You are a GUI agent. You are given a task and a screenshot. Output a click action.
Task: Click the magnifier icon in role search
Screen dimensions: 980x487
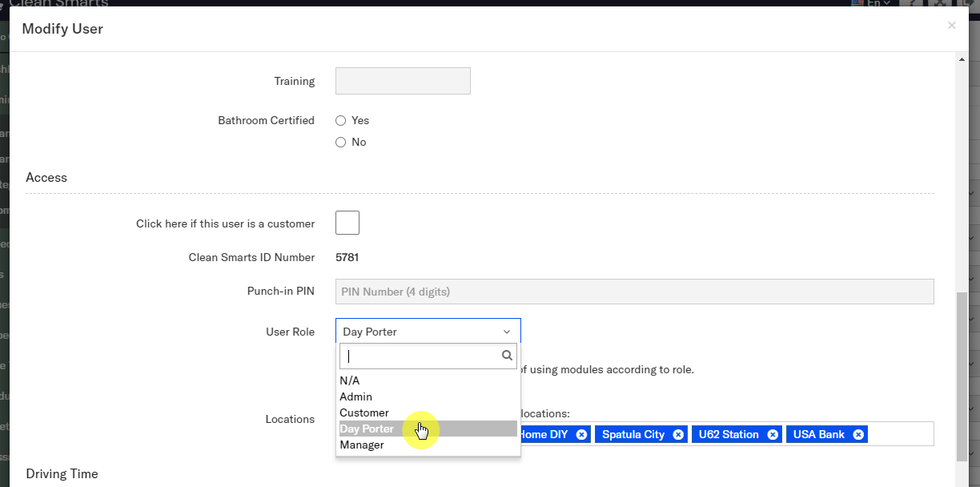[x=507, y=356]
